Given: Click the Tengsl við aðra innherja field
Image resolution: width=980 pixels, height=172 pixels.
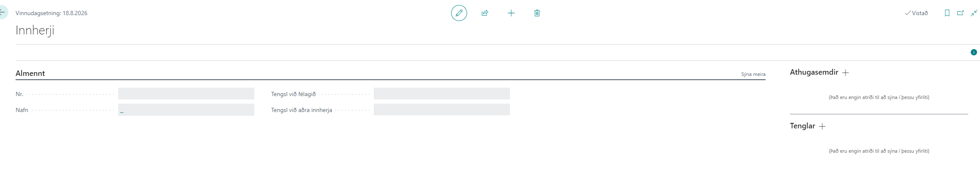Looking at the screenshot, I should pos(441,110).
